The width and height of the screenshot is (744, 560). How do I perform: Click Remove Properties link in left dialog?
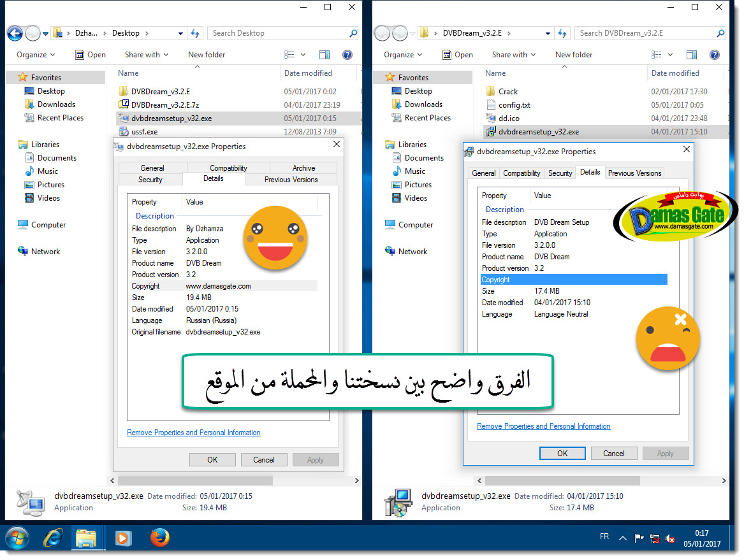194,433
